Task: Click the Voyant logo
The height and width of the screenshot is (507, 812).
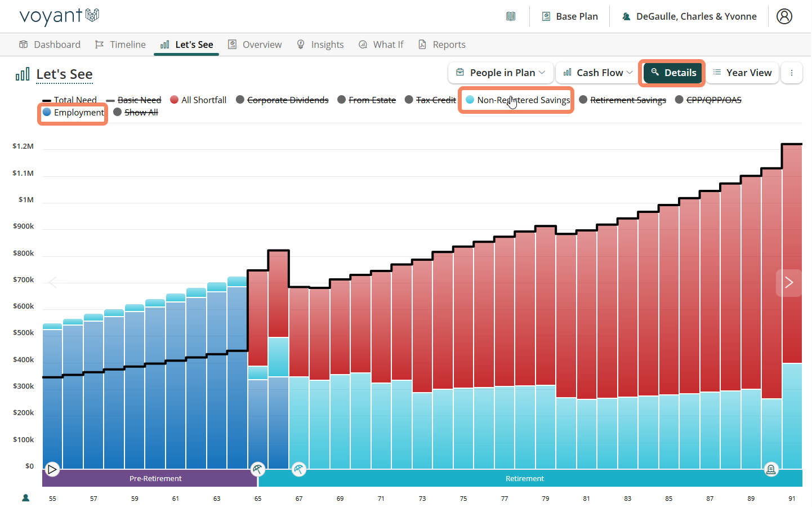Action: pos(59,16)
